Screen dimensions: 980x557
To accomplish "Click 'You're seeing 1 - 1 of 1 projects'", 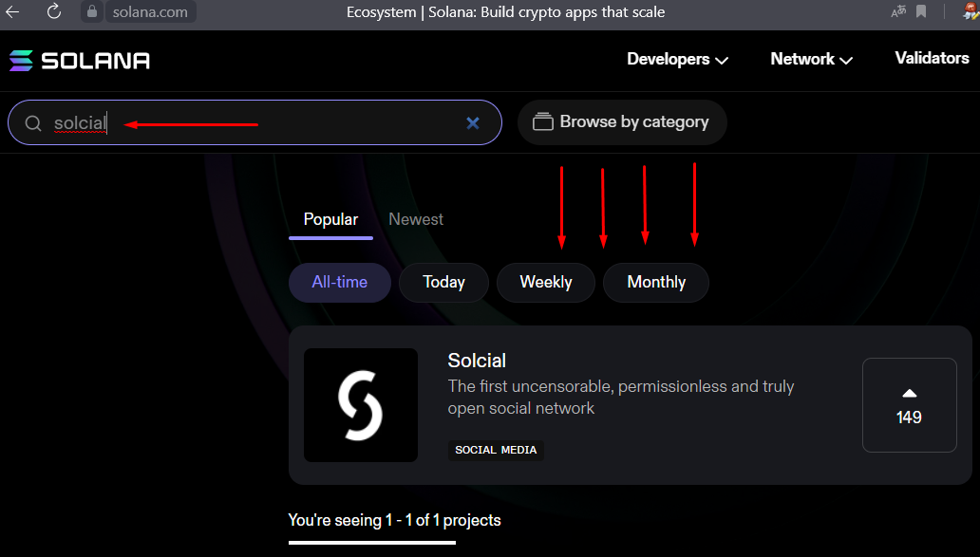I will coord(394,520).
